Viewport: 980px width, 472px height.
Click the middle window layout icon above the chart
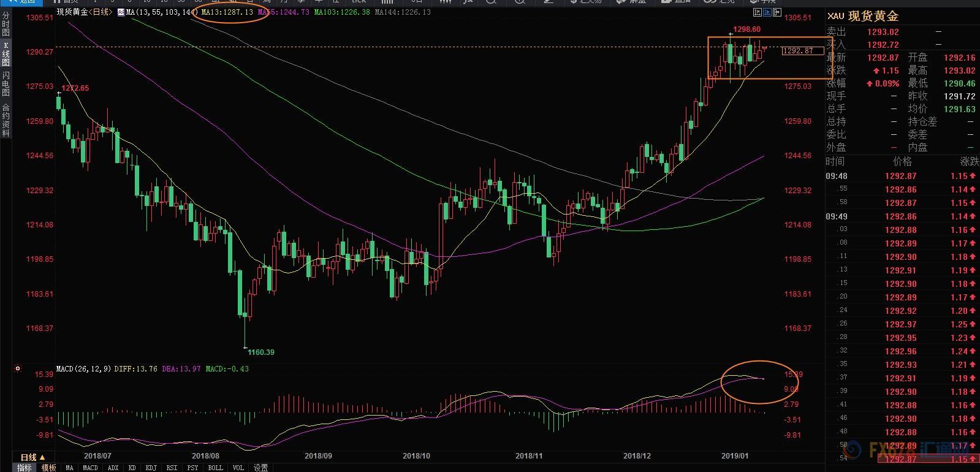[x=768, y=12]
